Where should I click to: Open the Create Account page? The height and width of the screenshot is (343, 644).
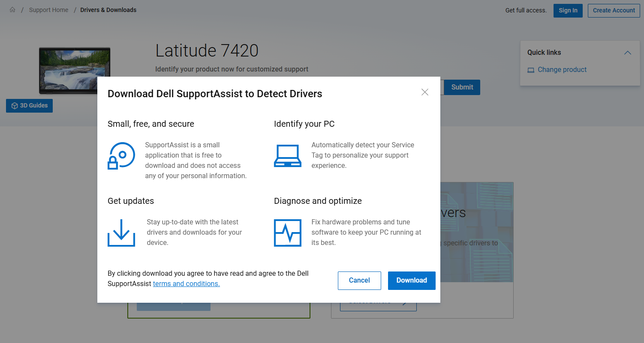[614, 10]
